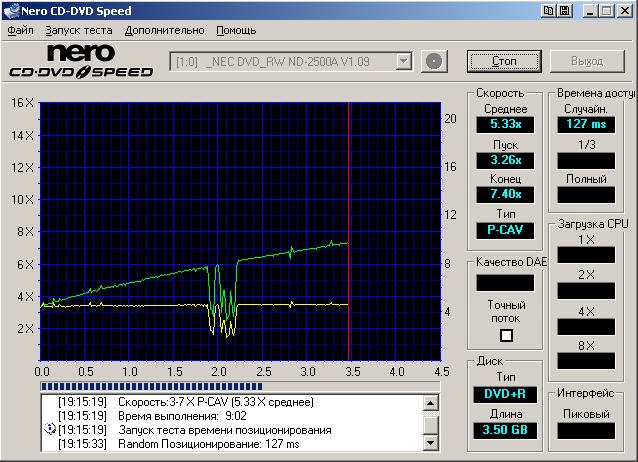Click the Выход button
The image size is (638, 462).
pyautogui.click(x=587, y=62)
